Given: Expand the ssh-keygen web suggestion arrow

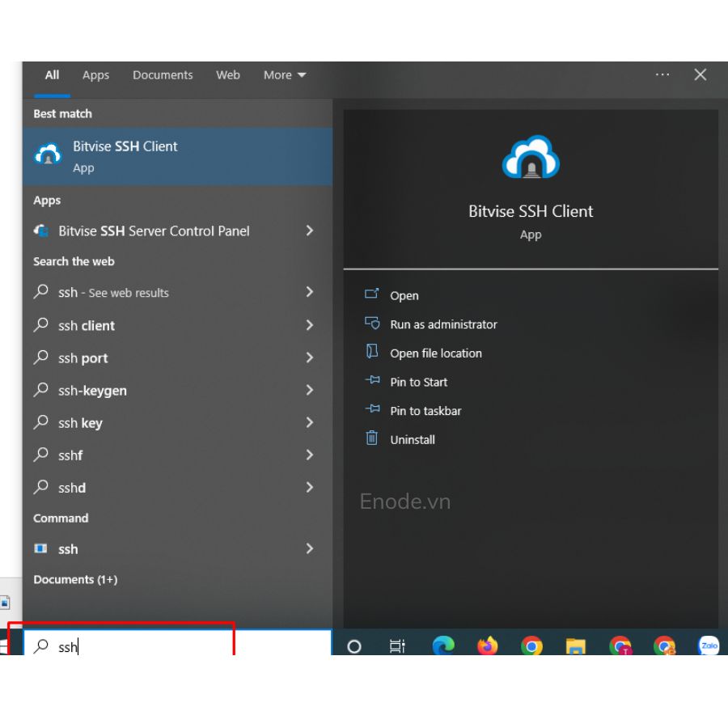Looking at the screenshot, I should click(x=309, y=390).
